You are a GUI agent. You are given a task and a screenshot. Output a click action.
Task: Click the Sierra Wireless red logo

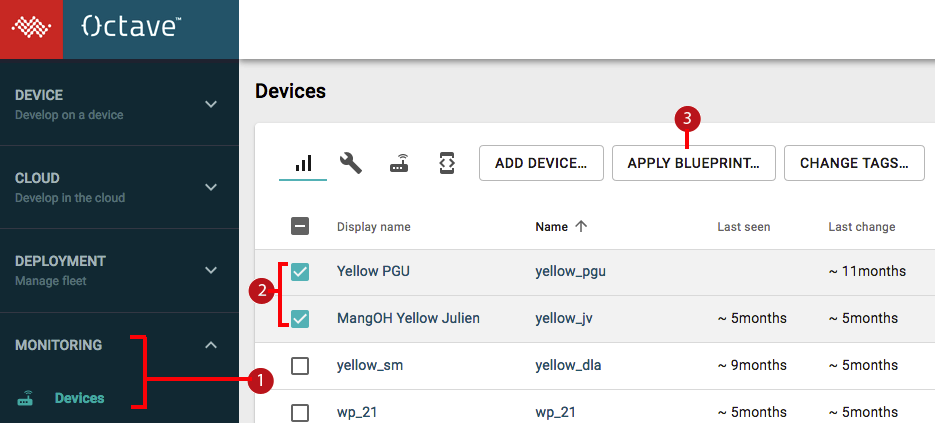31,29
